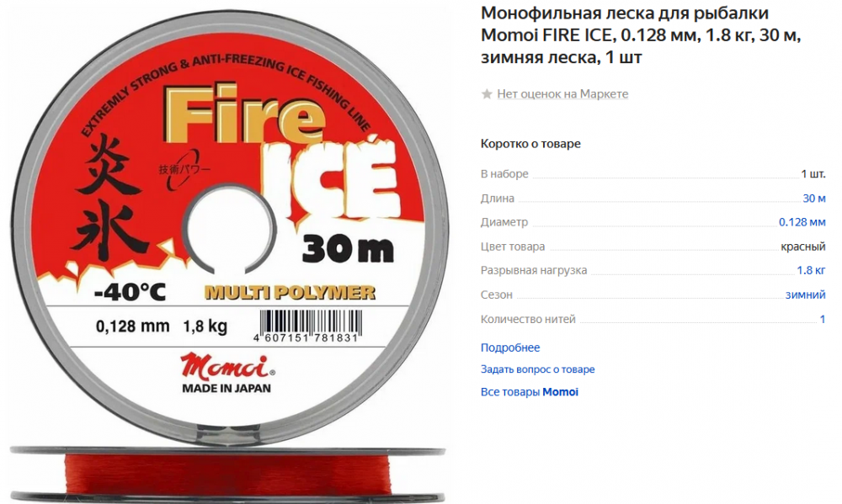842x504 pixels.
Task: Select the '0.128 мм' diameter value
Action: click(802, 221)
